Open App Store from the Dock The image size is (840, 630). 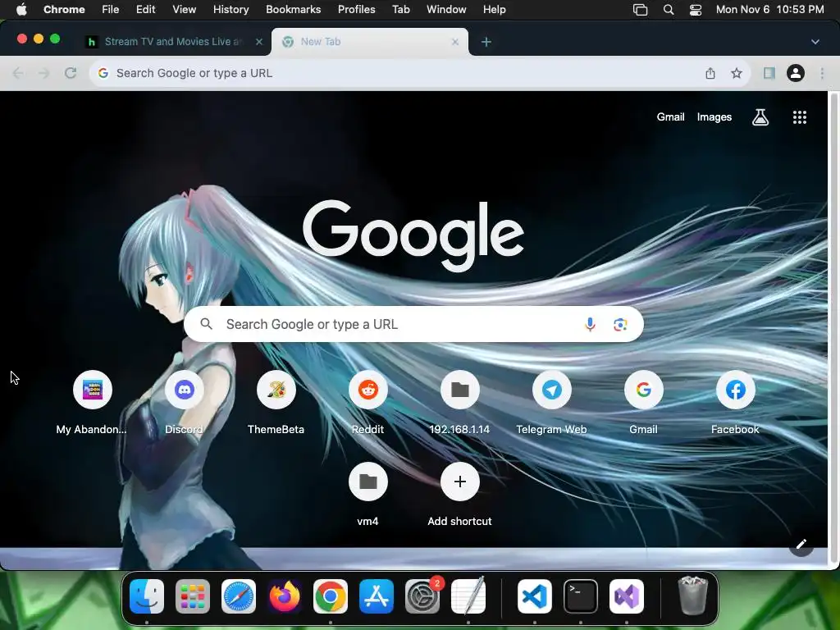tap(377, 596)
